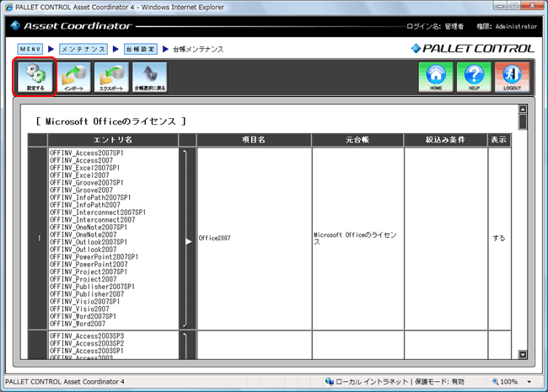Select entry OFFINV_Outlook2007SP1

pyautogui.click(x=89, y=242)
